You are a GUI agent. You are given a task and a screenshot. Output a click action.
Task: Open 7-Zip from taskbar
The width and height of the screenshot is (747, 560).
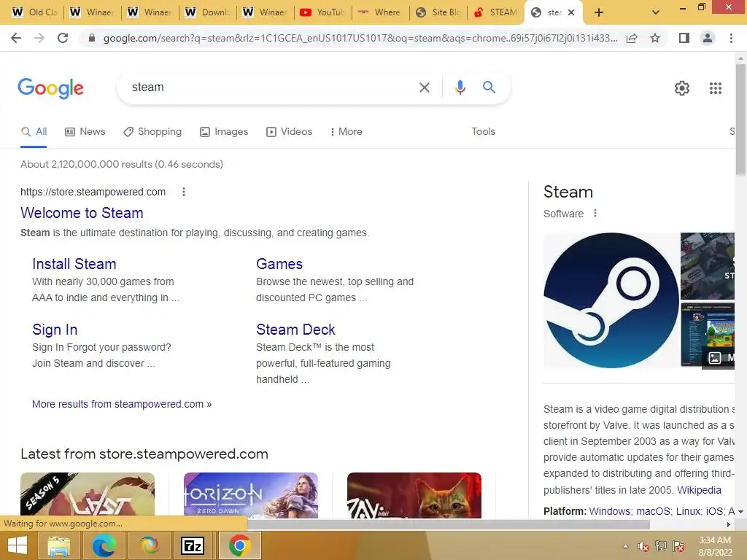coord(193,545)
